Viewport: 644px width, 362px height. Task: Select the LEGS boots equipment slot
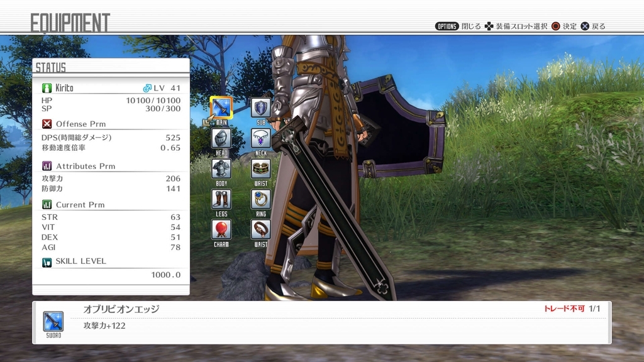click(x=221, y=199)
